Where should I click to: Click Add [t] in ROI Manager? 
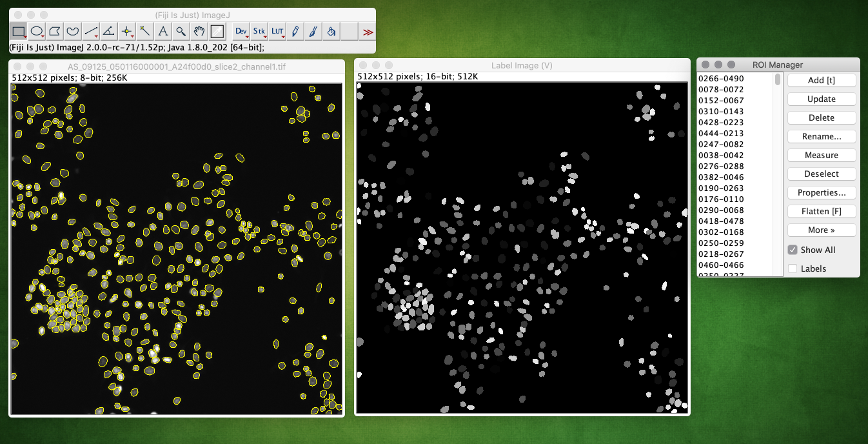click(x=822, y=80)
